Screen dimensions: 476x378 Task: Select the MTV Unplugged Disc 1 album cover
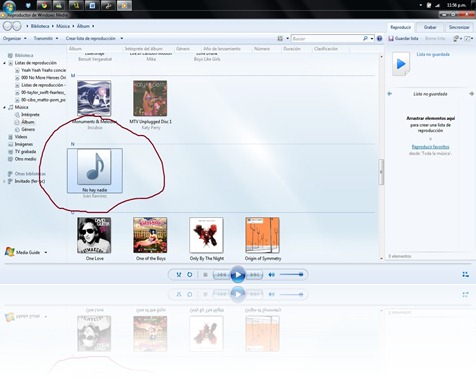pyautogui.click(x=150, y=98)
